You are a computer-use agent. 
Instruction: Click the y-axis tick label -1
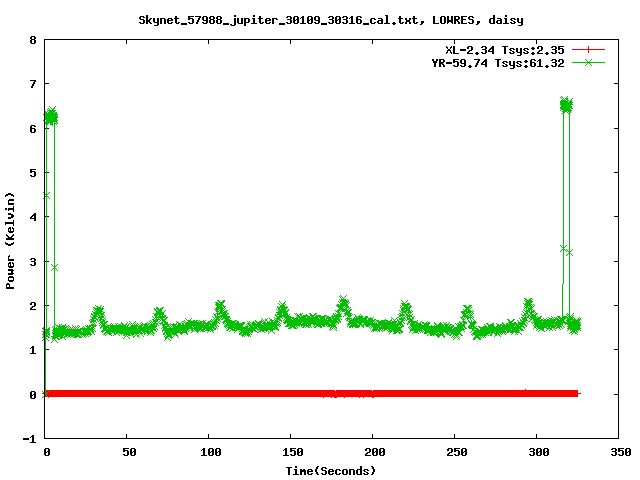(29, 439)
